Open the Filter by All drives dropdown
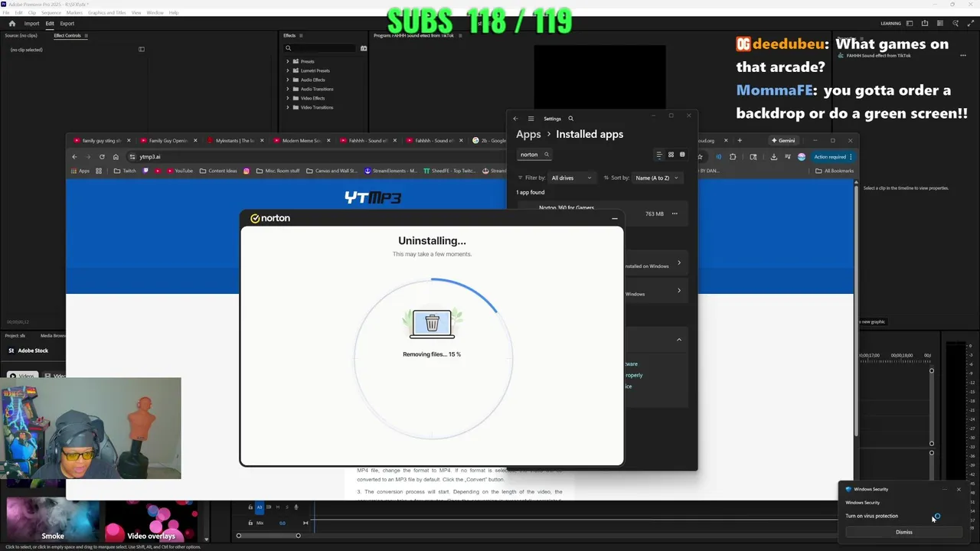Viewport: 980px width, 551px height. click(571, 178)
